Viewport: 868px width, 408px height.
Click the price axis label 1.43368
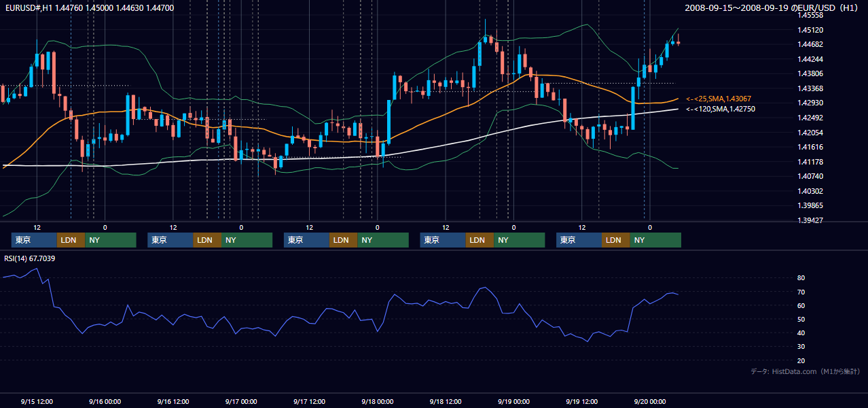(810, 88)
